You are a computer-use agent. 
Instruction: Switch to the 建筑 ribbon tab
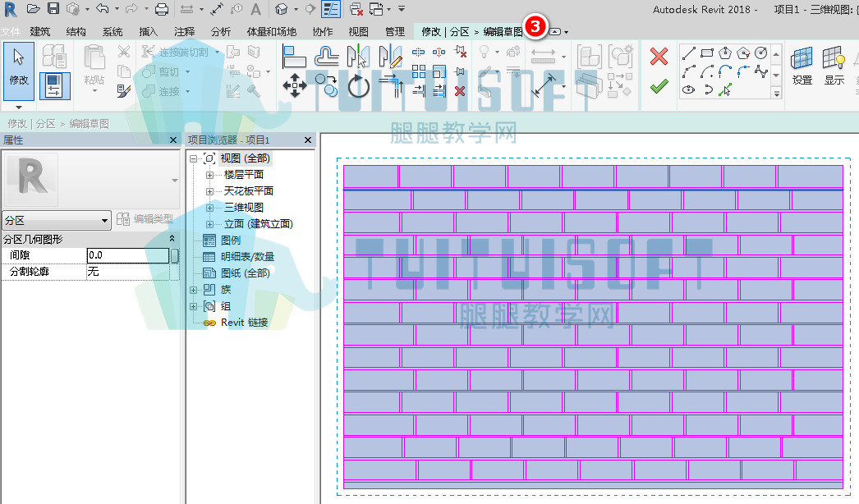tap(40, 32)
